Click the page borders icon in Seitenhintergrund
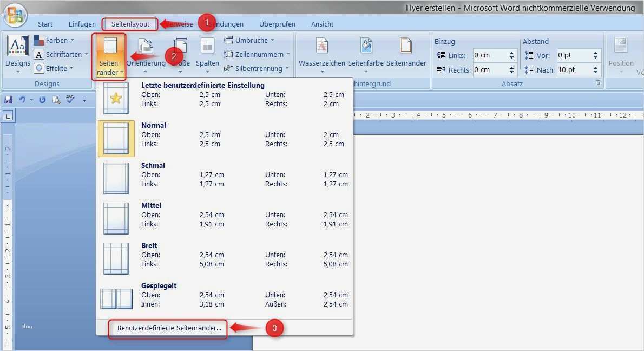The image size is (644, 351). tap(406, 45)
